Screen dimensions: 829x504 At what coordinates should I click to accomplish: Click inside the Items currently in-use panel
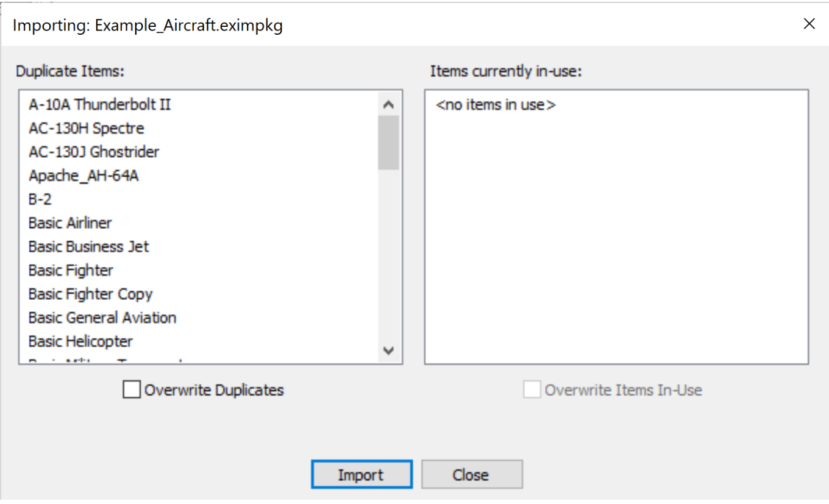tap(616, 225)
